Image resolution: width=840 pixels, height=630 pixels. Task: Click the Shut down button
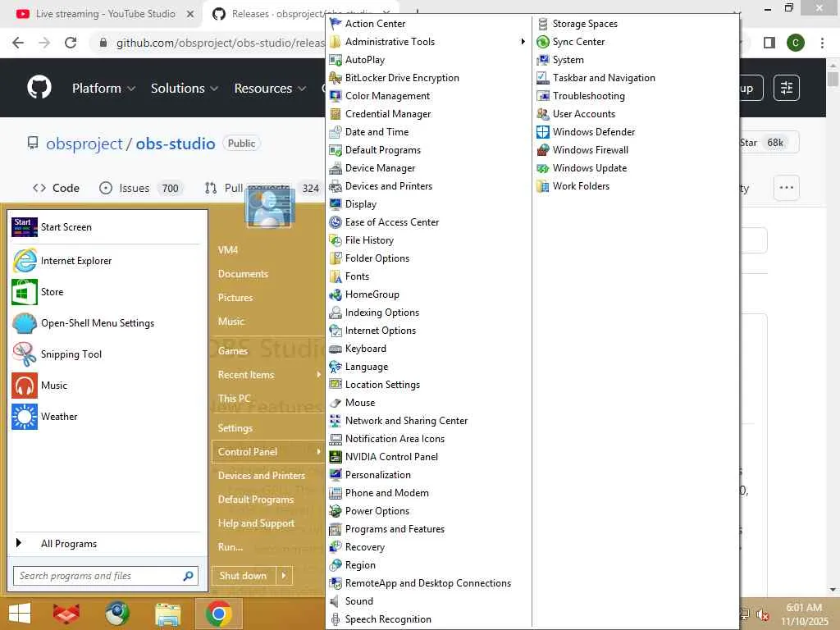click(x=243, y=576)
